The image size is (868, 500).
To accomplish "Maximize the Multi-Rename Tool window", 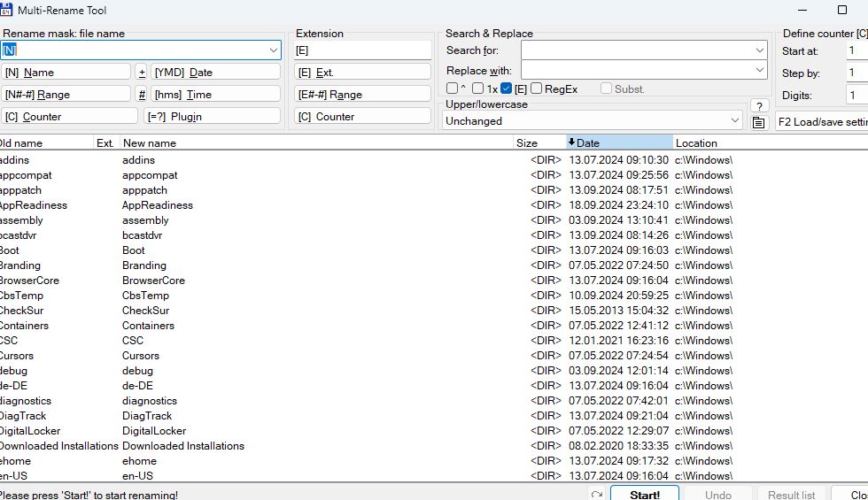I will point(842,10).
